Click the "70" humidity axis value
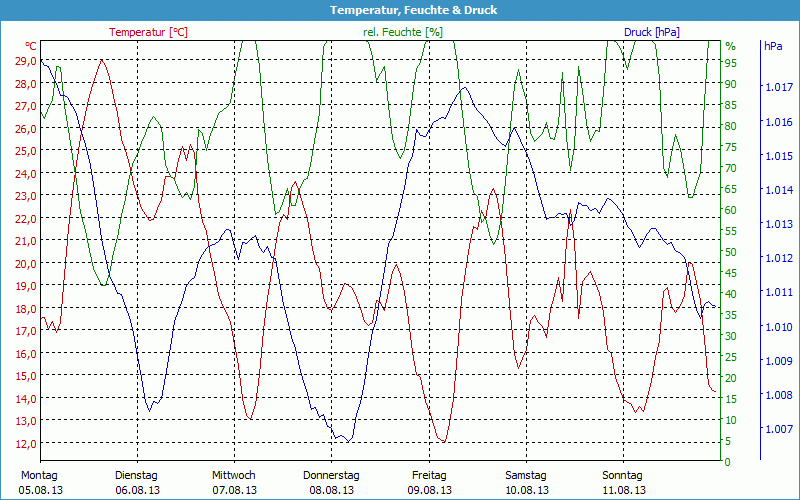The image size is (800, 500). 731,168
